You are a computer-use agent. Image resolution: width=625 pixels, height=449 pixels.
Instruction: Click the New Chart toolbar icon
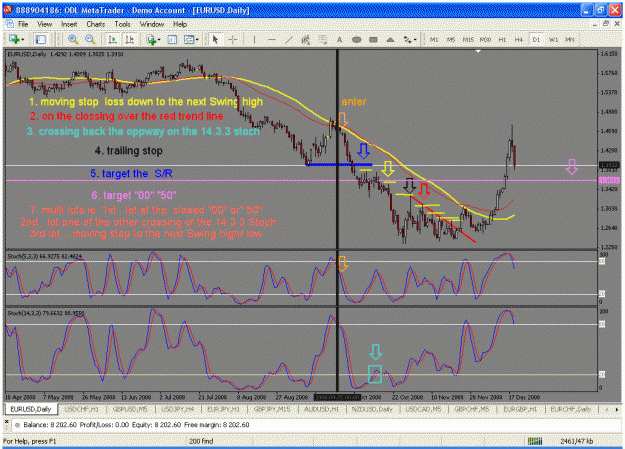[14, 39]
